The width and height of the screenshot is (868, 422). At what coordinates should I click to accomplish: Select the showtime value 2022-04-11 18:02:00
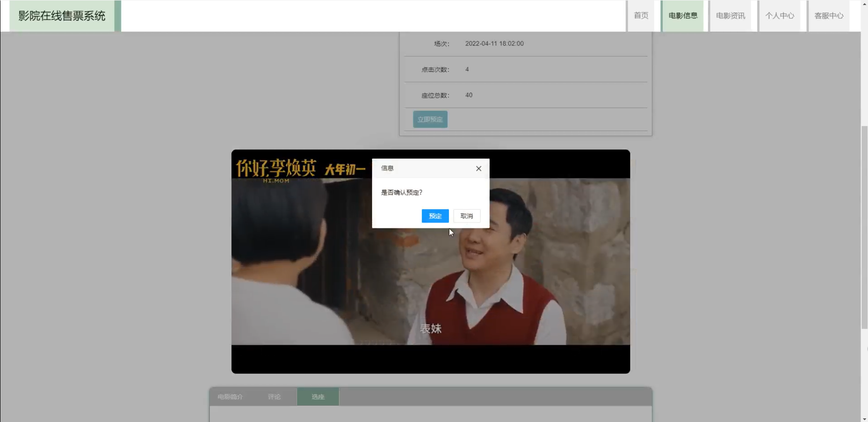point(494,44)
